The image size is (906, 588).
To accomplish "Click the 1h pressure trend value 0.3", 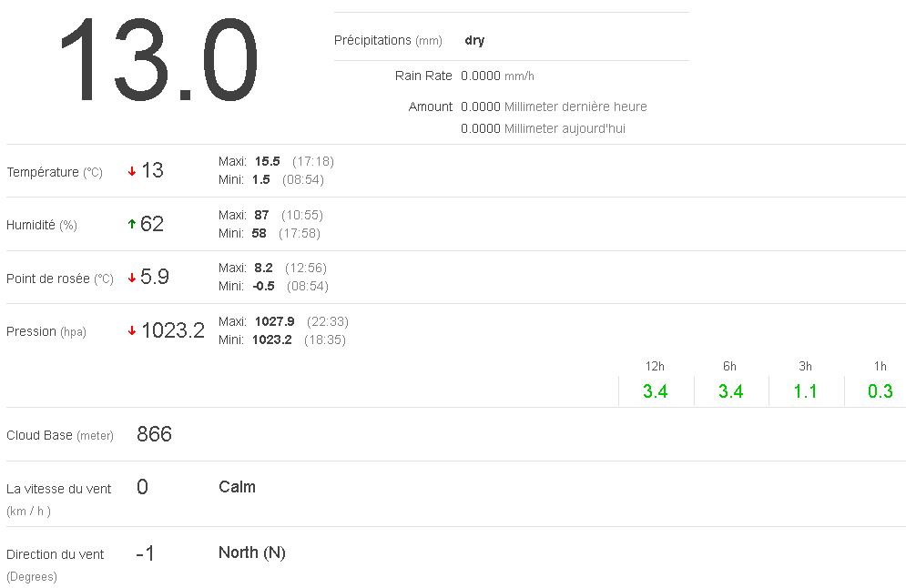I will click(x=880, y=391).
